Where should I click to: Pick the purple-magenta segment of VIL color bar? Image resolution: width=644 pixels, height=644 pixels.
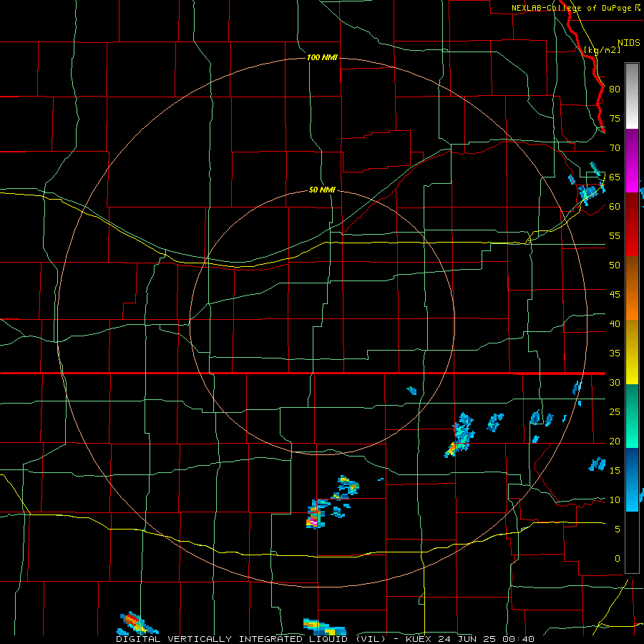[x=632, y=160]
